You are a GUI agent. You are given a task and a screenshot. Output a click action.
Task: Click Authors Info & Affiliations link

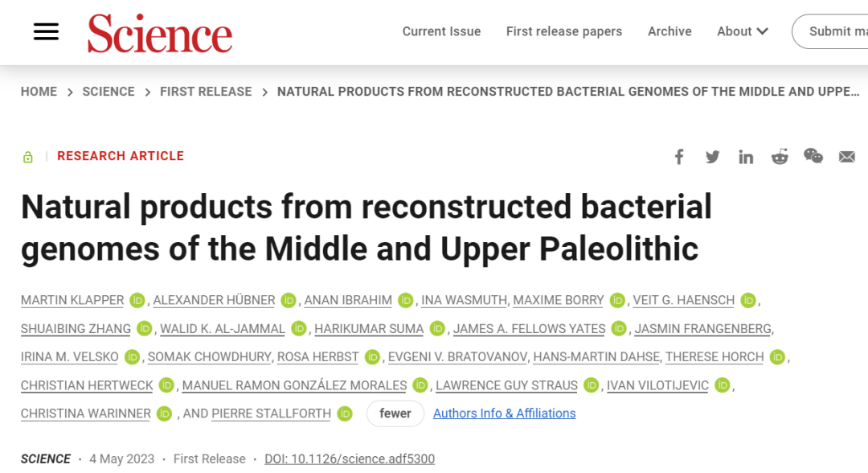[504, 413]
